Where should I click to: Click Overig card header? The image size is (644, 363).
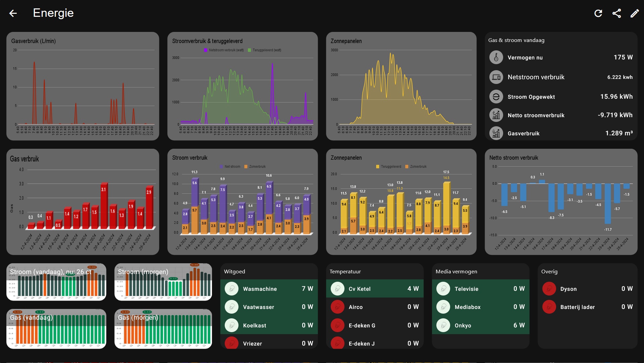pos(549,272)
